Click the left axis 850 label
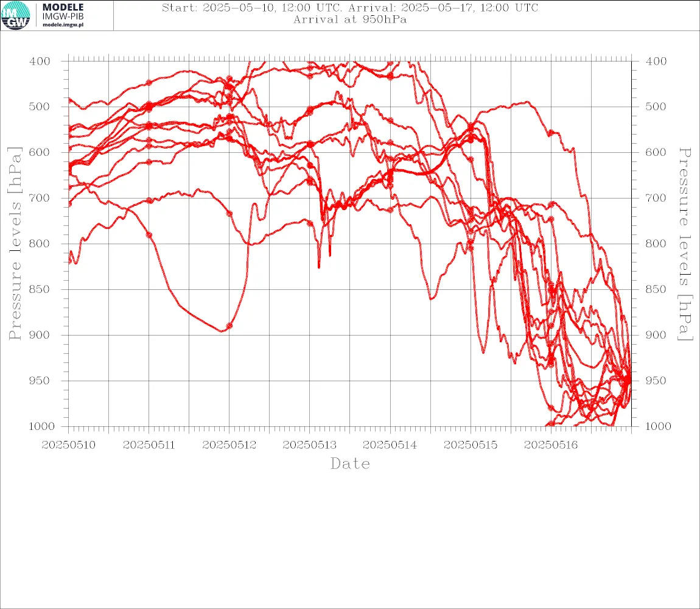This screenshot has width=700, height=609. 40,289
